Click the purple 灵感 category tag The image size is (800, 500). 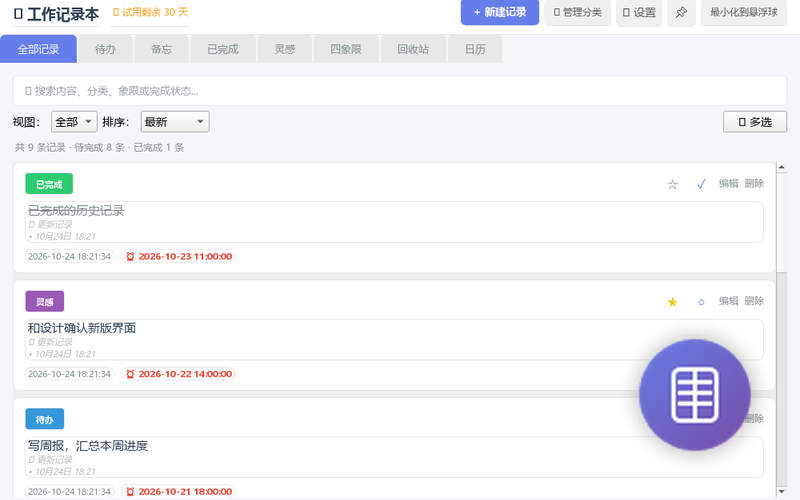[45, 301]
